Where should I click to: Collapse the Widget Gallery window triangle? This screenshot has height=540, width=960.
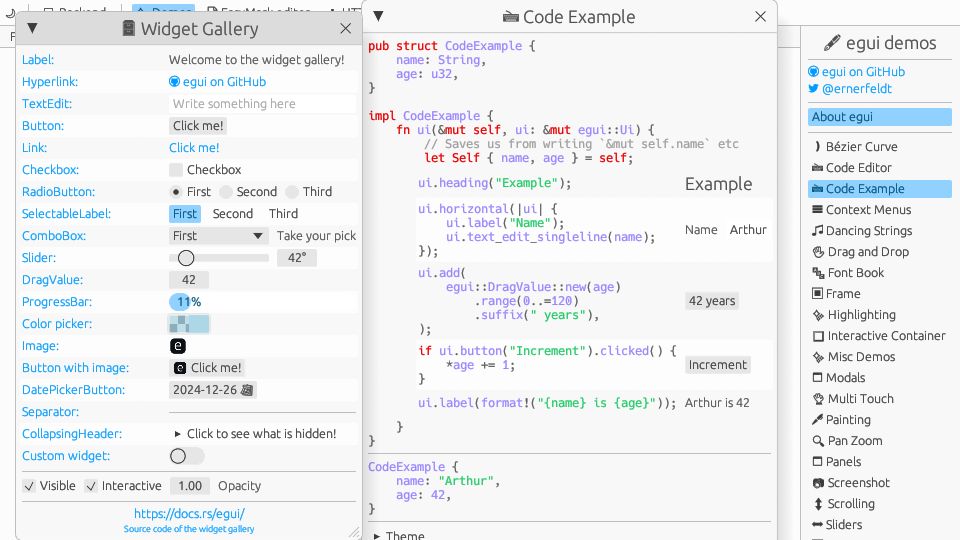pyautogui.click(x=32, y=28)
